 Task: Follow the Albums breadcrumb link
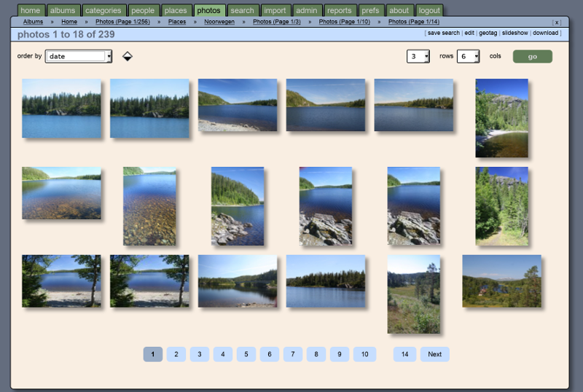[x=33, y=22]
